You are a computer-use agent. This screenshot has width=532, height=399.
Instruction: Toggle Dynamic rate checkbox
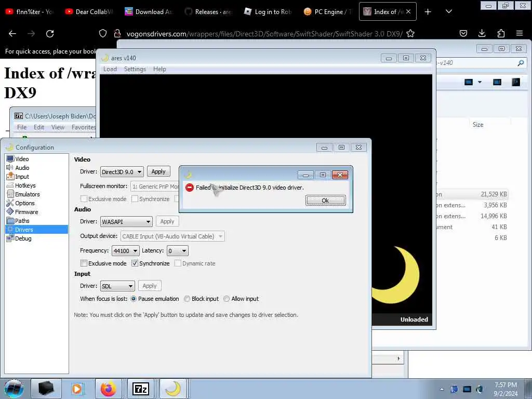pyautogui.click(x=178, y=263)
